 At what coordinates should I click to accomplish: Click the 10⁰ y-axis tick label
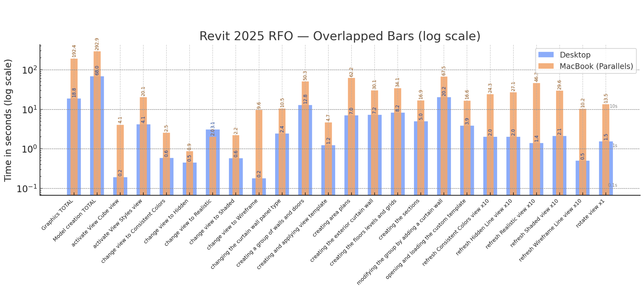click(29, 149)
